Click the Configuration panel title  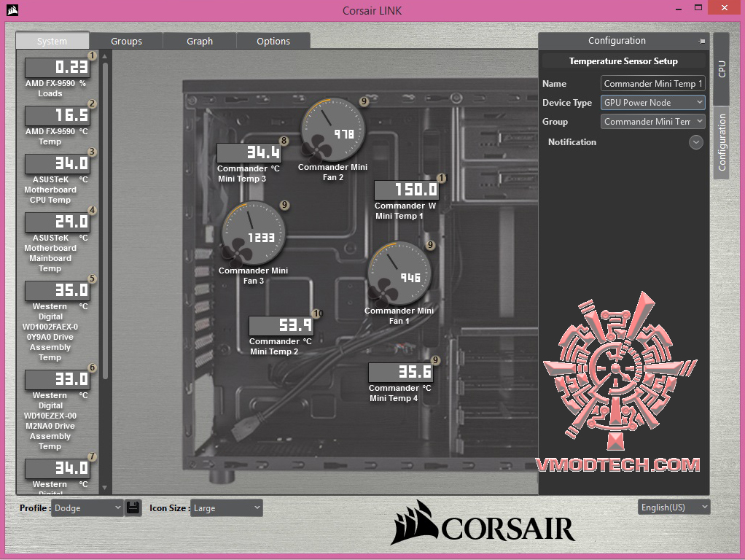coord(617,40)
